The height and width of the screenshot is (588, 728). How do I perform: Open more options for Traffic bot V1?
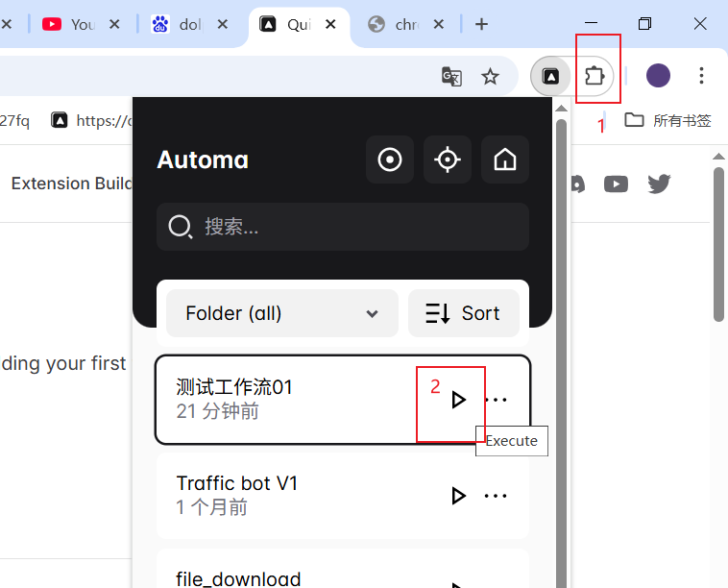click(496, 496)
